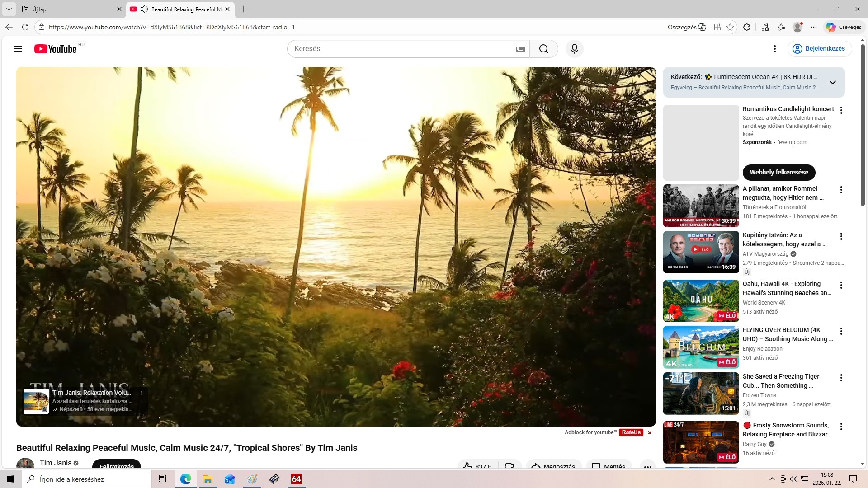
Task: Close the Adblock for youtube banner
Action: 650,433
